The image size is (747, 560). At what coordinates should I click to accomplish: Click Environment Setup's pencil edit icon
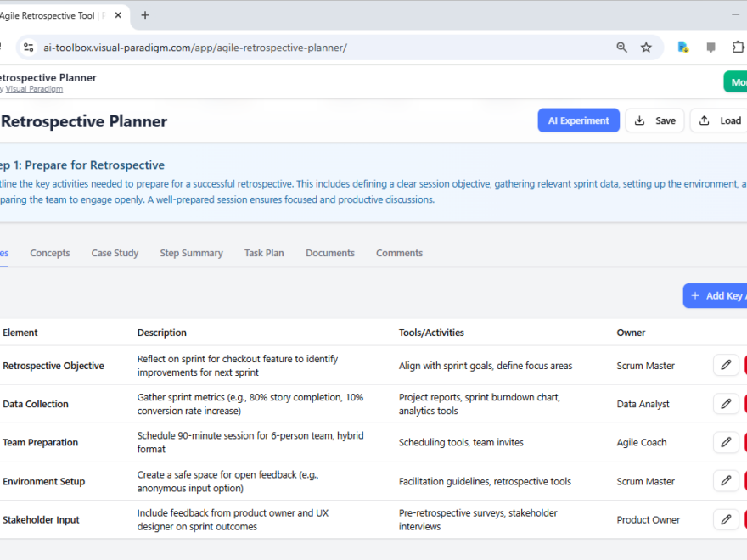click(726, 480)
